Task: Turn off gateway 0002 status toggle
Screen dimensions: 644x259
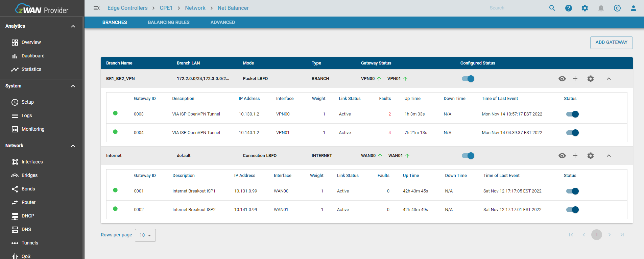Action: pos(572,210)
